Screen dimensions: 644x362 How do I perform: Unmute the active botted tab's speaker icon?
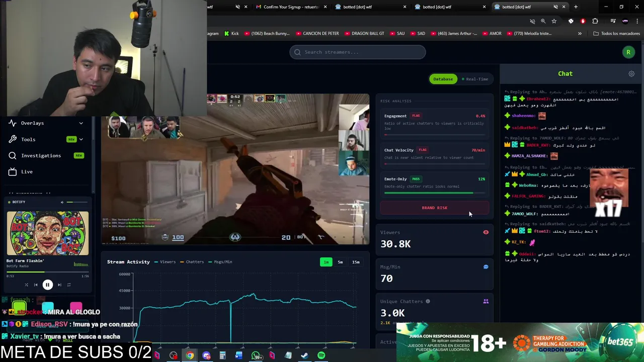555,7
